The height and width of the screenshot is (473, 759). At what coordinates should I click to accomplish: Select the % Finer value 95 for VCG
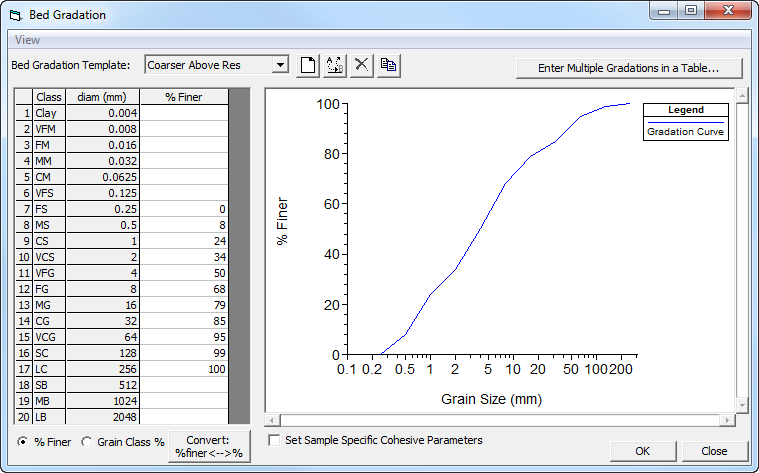click(184, 336)
